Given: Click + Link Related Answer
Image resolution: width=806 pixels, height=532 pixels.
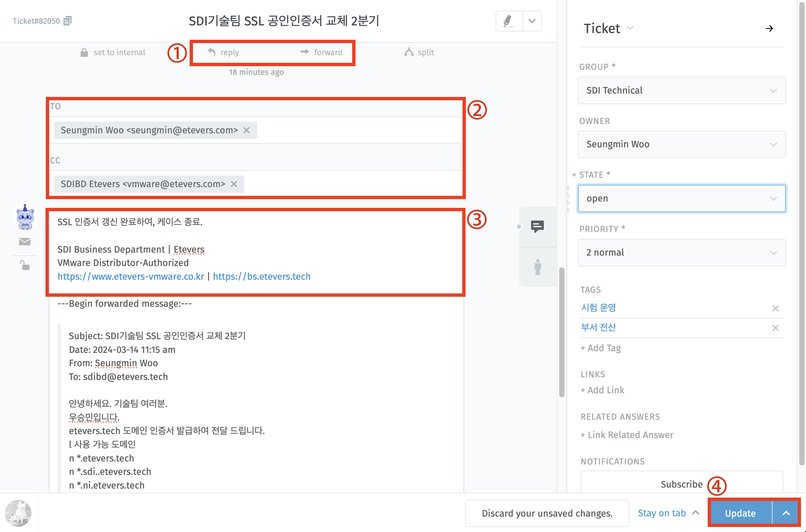Looking at the screenshot, I should coord(627,435).
